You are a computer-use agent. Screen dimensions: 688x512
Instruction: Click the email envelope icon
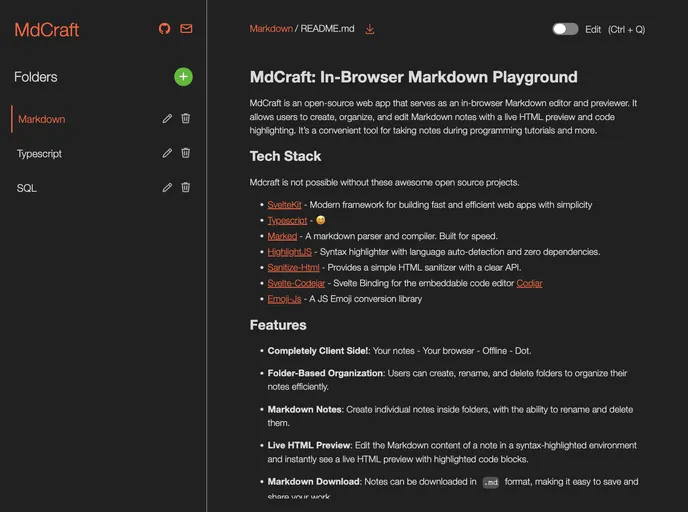pos(186,29)
